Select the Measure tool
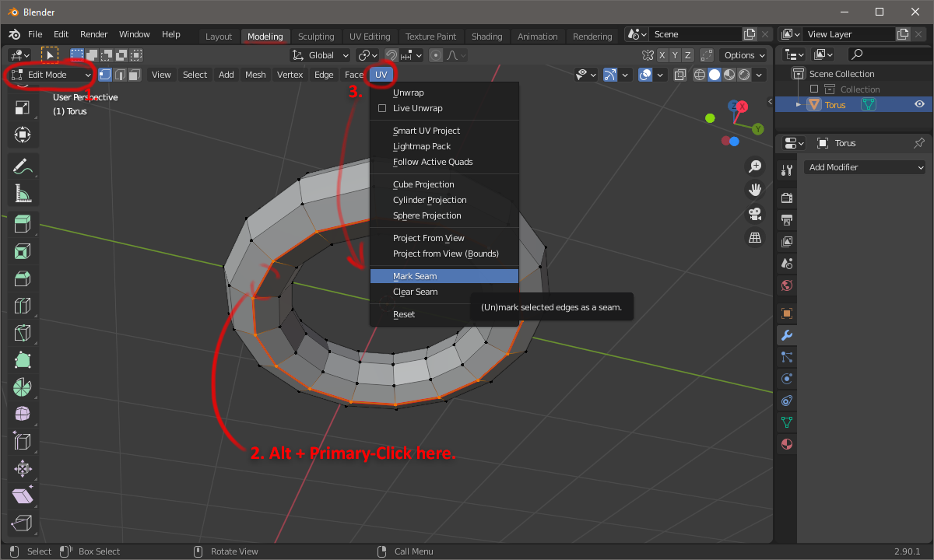Image resolution: width=934 pixels, height=560 pixels. click(x=23, y=192)
